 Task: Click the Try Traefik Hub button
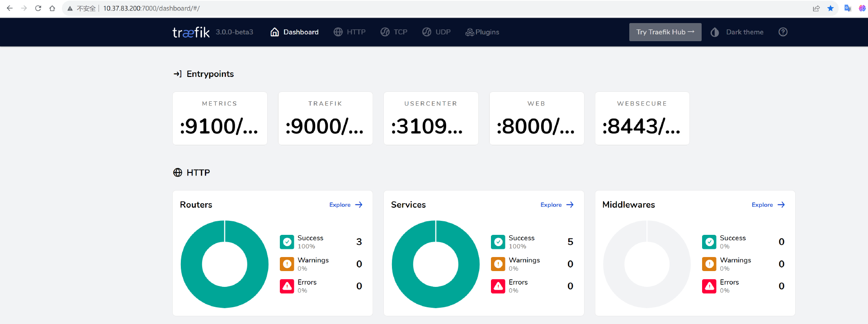665,32
